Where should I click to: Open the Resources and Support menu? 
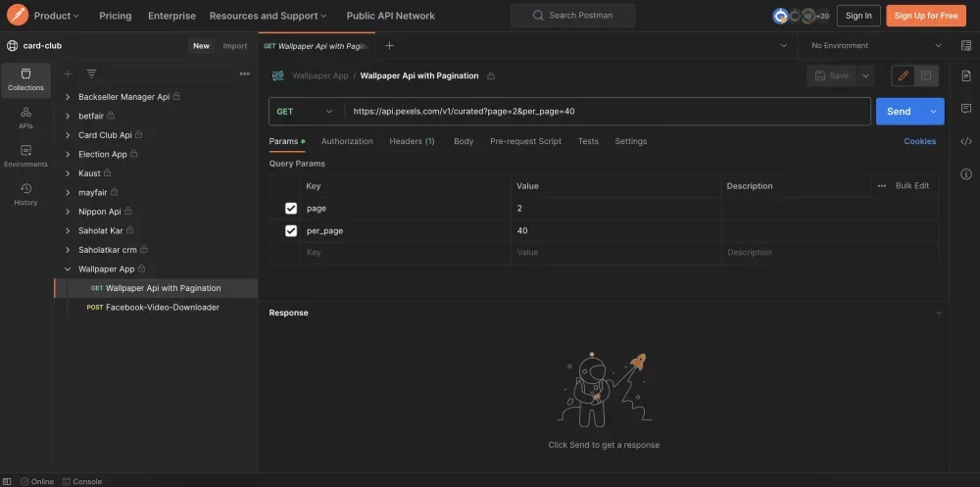269,16
